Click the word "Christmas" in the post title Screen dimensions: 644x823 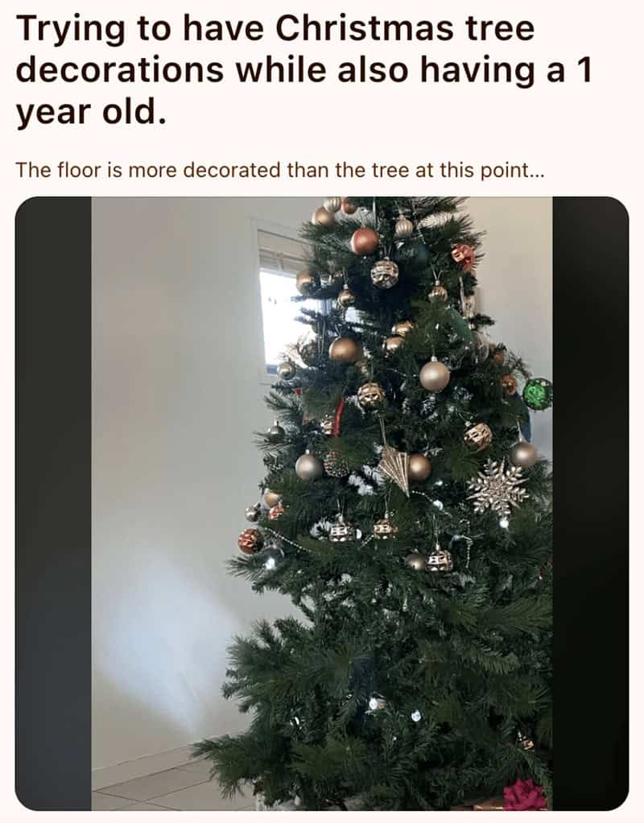pyautogui.click(x=363, y=28)
